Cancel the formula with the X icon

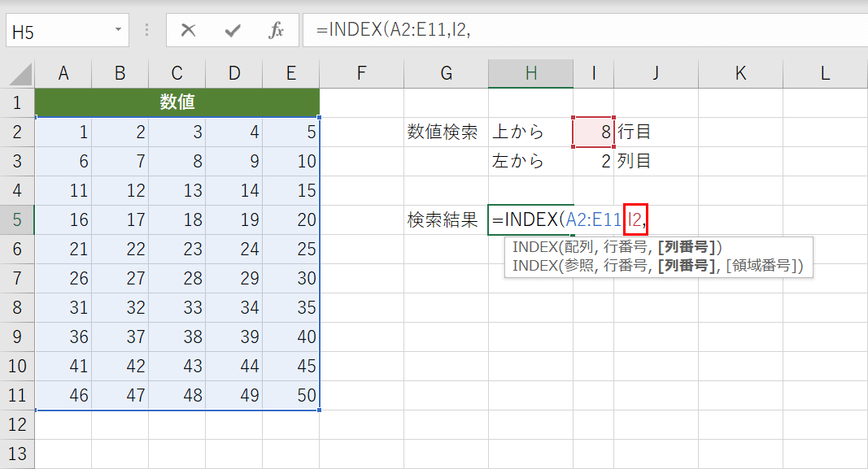pos(188,31)
